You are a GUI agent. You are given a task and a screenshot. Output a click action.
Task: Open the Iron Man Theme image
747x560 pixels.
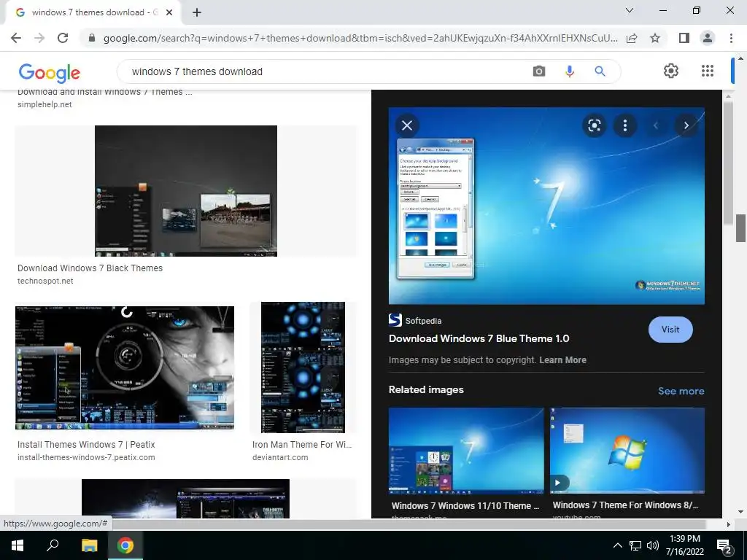[303, 367]
